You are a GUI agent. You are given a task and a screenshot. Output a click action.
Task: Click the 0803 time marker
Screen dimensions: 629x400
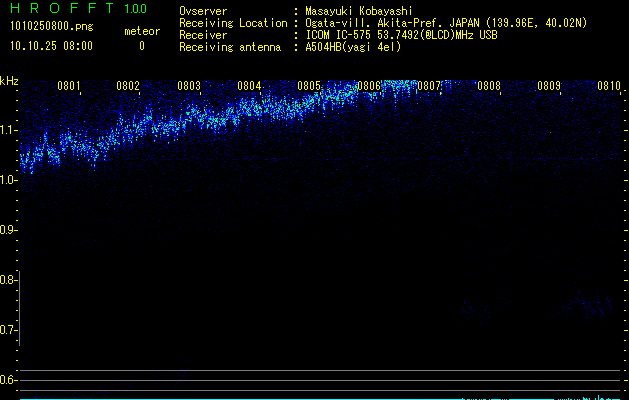coord(189,86)
